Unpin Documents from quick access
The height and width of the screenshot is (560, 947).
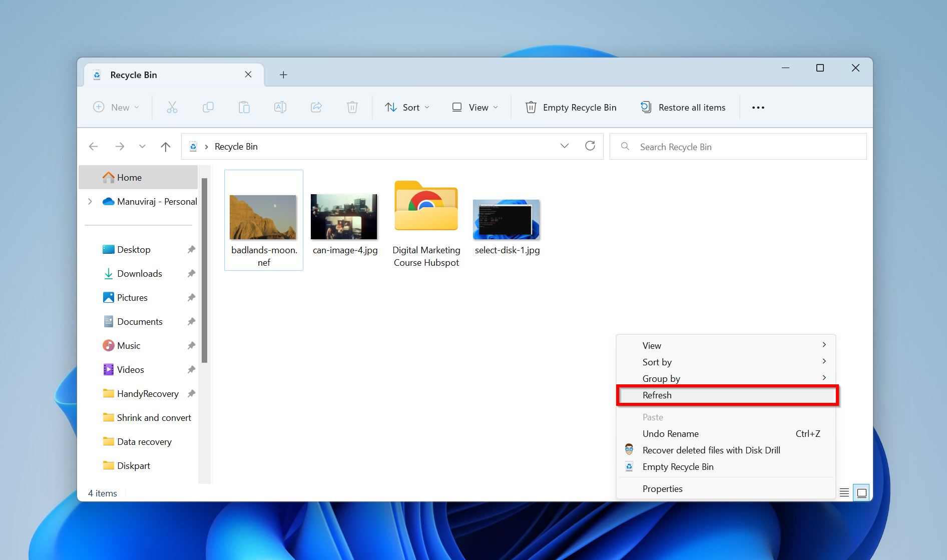coord(191,321)
